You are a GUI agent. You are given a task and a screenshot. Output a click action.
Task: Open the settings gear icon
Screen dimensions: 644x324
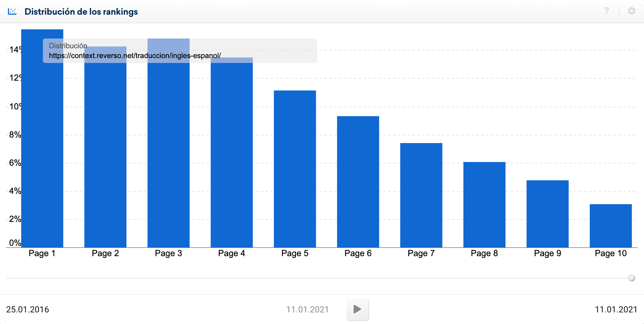point(631,11)
